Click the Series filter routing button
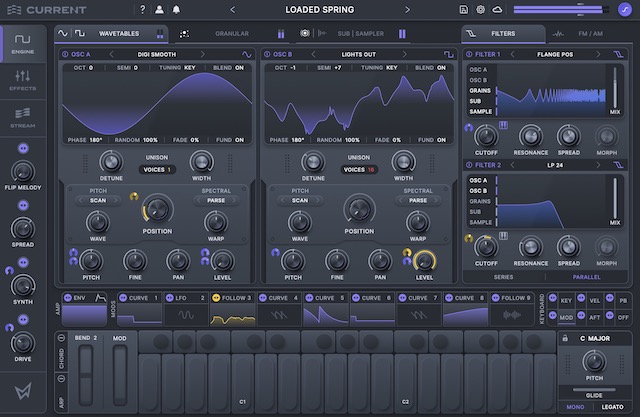Screen dimensions: 640x417 coord(503,276)
